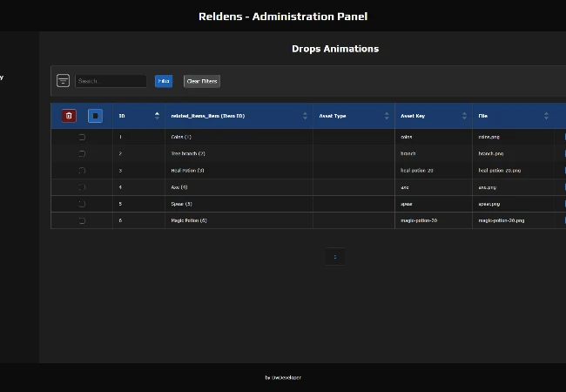The width and height of the screenshot is (566, 392).
Task: Sort by related_items_item (Item ID) arrows
Action: tap(305, 116)
